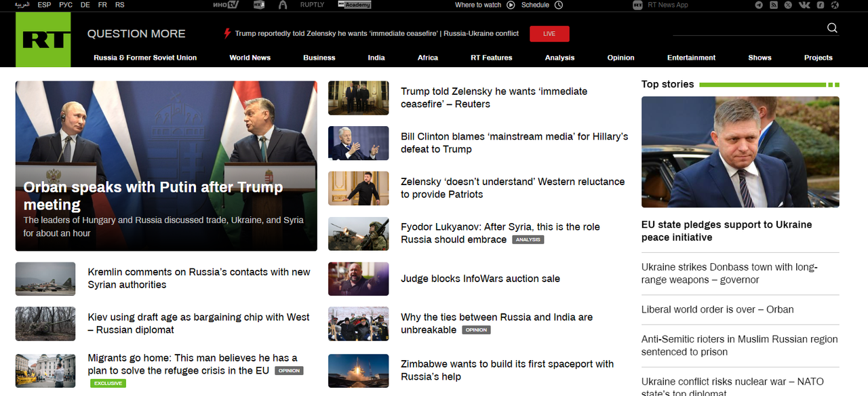This screenshot has width=868, height=396.
Task: Open Kremlin comments on Syrian authorities article
Action: click(199, 278)
